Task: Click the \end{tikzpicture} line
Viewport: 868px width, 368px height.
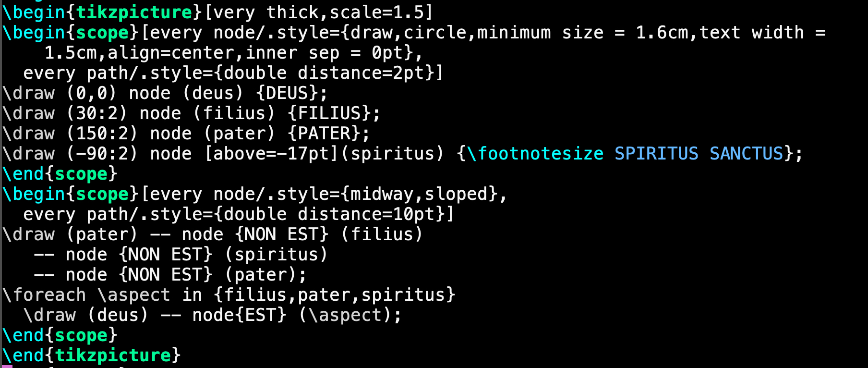Action: pos(91,356)
